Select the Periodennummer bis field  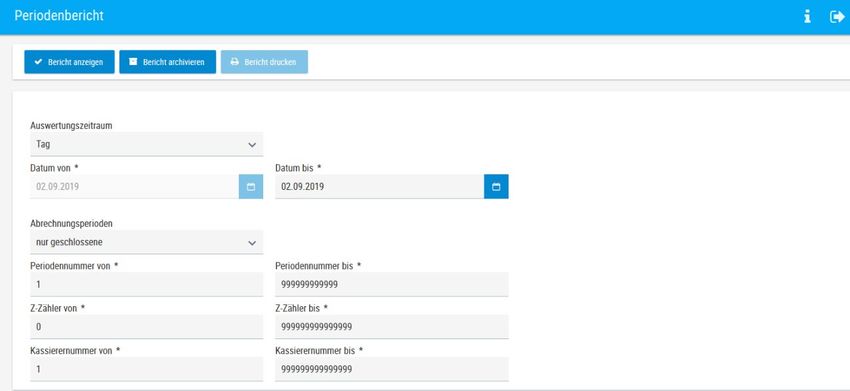[x=391, y=284]
